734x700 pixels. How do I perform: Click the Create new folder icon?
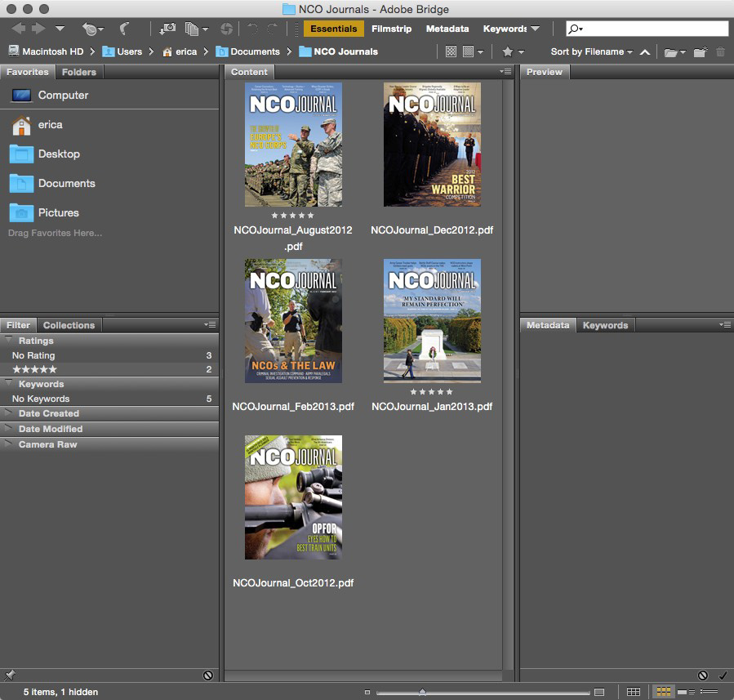pyautogui.click(x=700, y=51)
